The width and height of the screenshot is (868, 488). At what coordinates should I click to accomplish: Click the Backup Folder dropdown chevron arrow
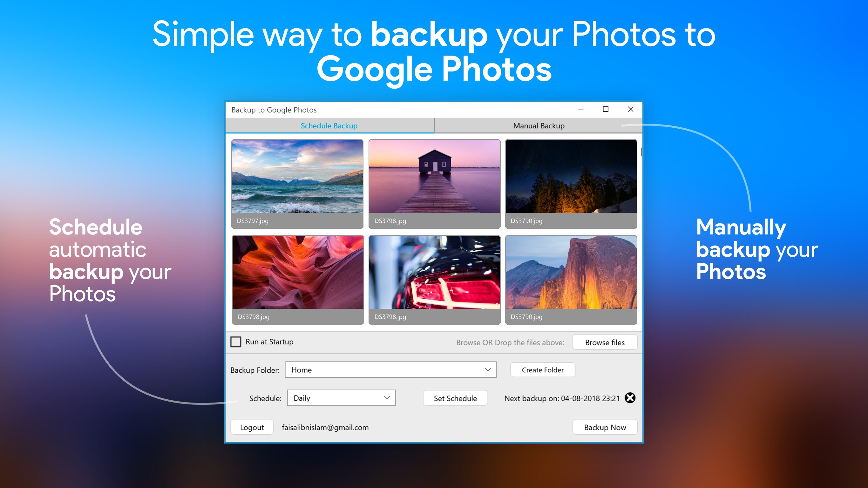[x=488, y=370]
